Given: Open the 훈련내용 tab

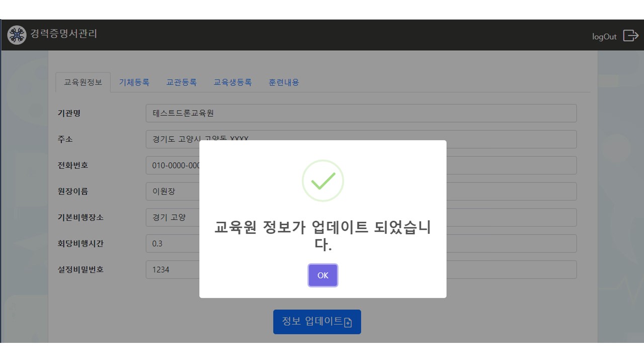Looking at the screenshot, I should 284,82.
